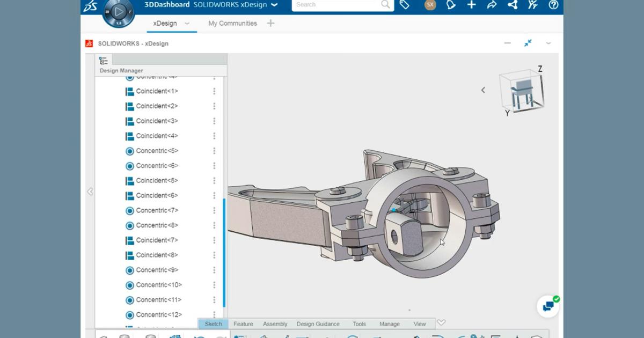
Task: Click the connected-dots social share icon
Action: (x=511, y=5)
